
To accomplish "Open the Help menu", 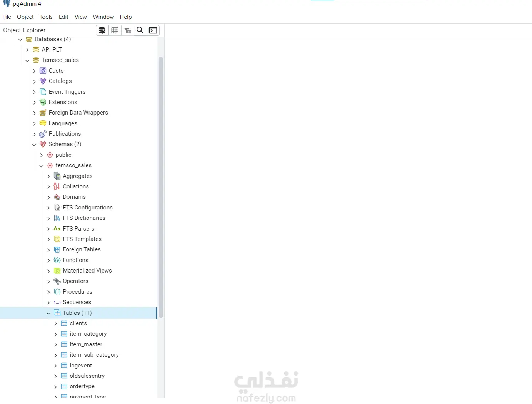I will coord(126,17).
